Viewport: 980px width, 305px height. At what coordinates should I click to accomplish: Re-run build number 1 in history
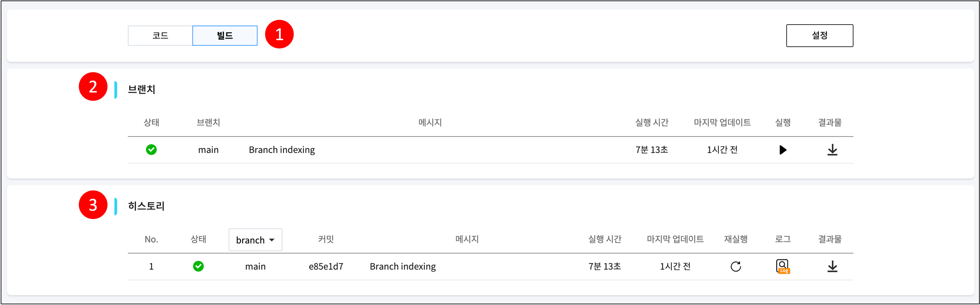coord(735,267)
